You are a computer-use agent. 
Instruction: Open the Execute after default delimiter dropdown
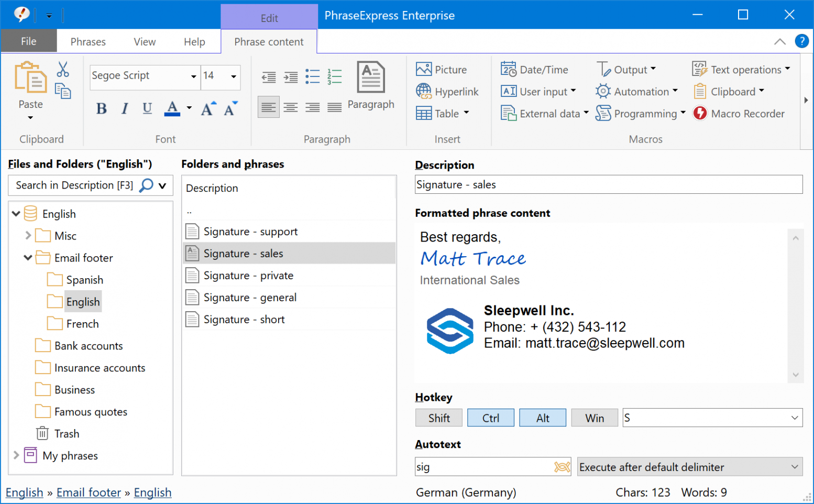689,467
